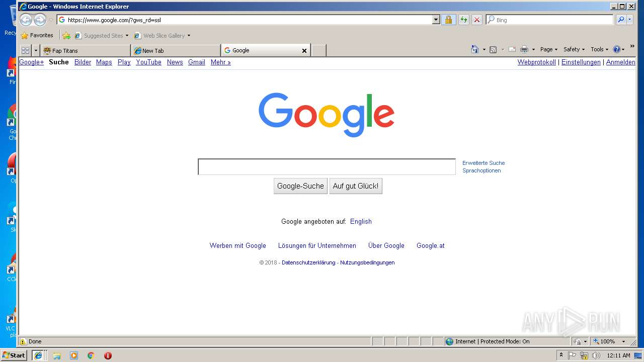Open the Start menu
This screenshot has height=362, width=644.
click(14, 355)
